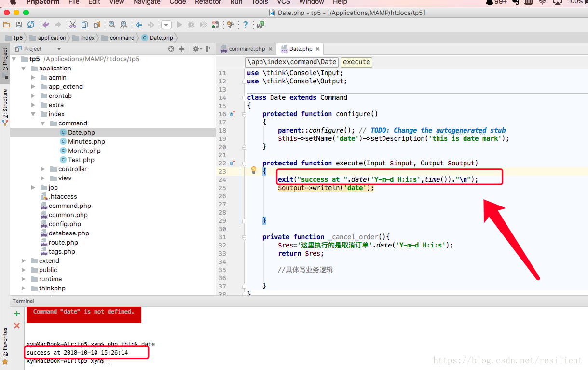The image size is (588, 370).
Task: Select Minutes.php in the project tree
Action: pos(86,141)
